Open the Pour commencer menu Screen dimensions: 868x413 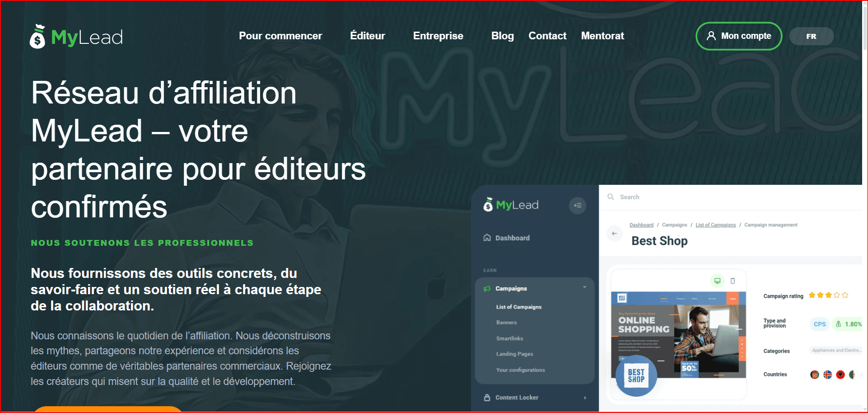point(280,36)
